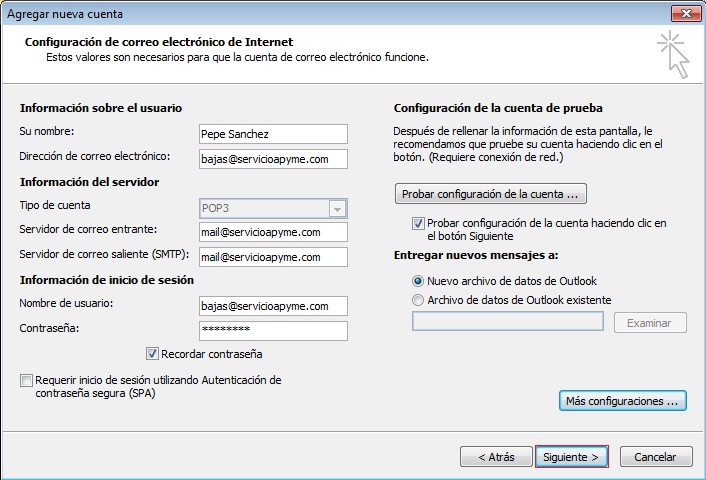Select Nuevo archivo de datos de Outlook

pos(418,281)
